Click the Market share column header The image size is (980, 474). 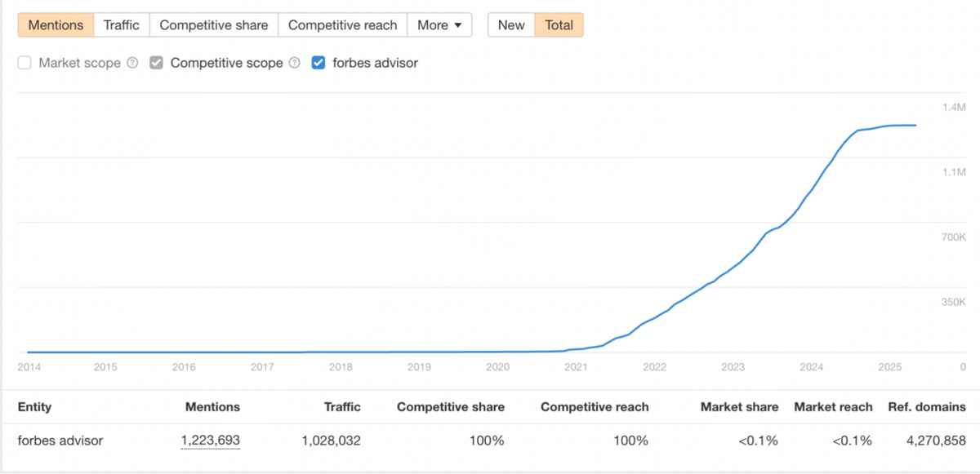click(739, 406)
